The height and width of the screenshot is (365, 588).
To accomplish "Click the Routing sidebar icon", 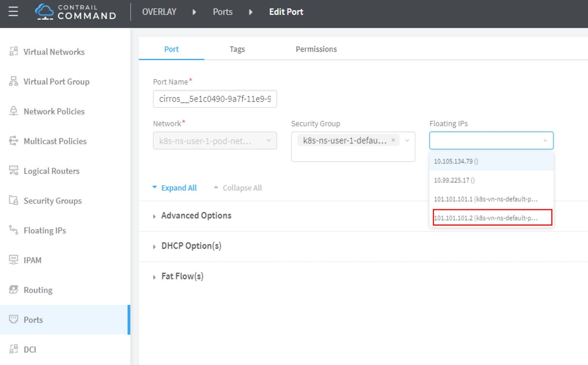I will click(x=14, y=290).
